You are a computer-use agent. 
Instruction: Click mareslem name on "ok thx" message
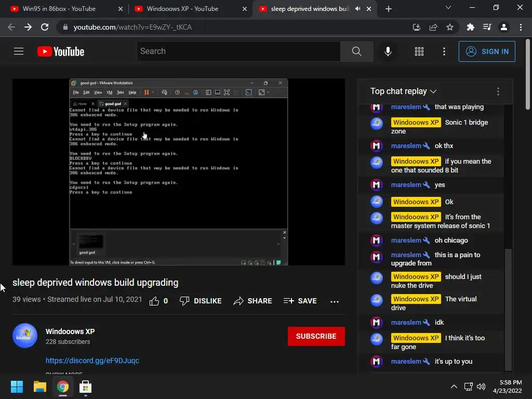406,146
